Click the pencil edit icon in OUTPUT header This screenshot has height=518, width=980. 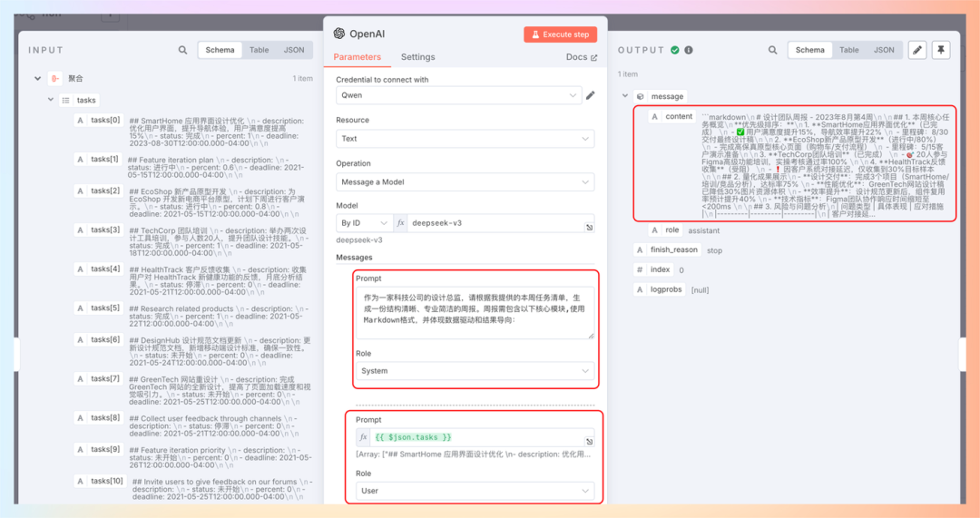pos(916,50)
